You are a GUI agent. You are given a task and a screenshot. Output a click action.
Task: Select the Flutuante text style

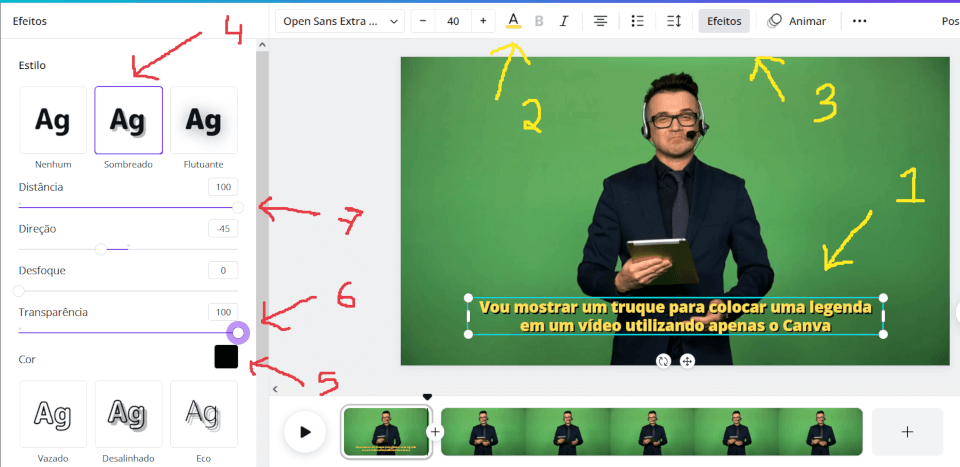[204, 120]
